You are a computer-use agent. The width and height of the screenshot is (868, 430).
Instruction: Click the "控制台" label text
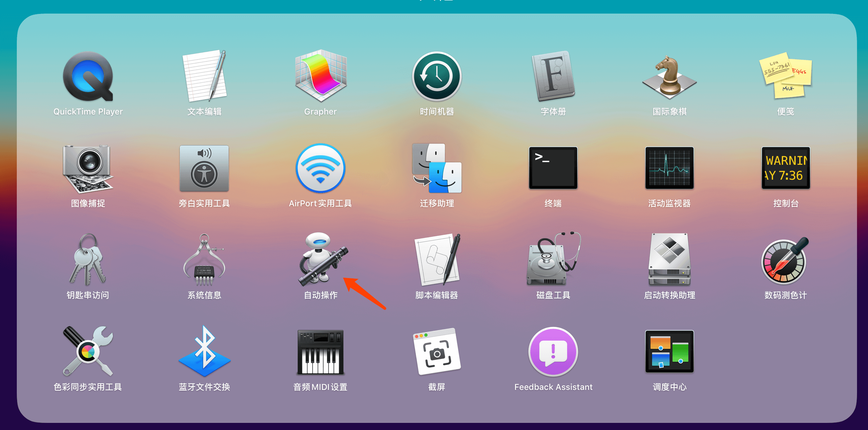[786, 203]
